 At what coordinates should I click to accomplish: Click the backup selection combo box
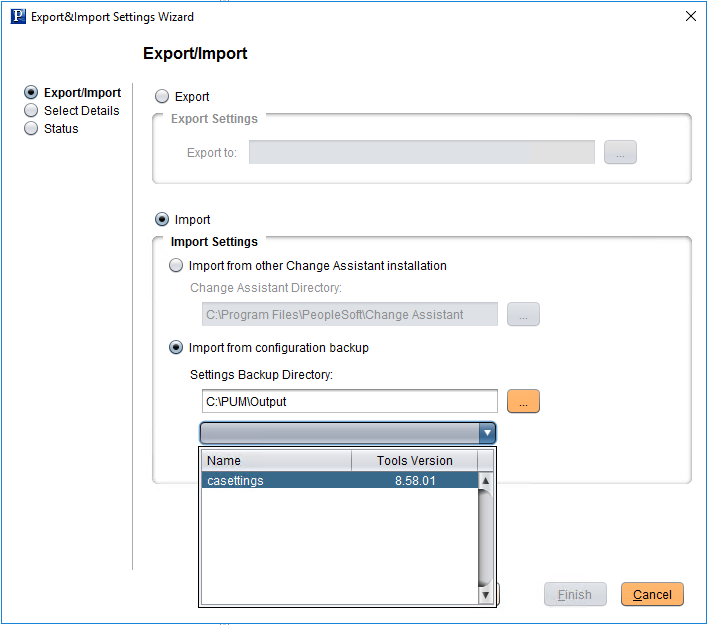(x=348, y=433)
